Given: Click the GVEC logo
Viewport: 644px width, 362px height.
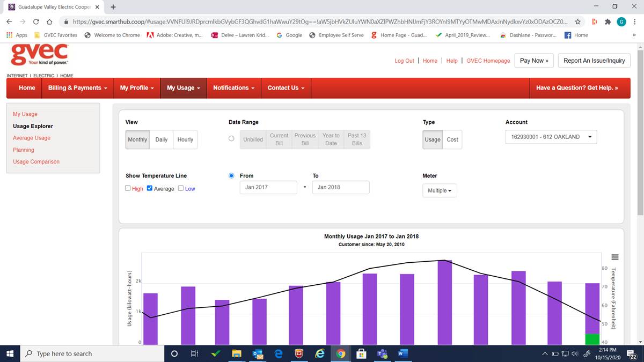Looking at the screenshot, I should point(40,55).
